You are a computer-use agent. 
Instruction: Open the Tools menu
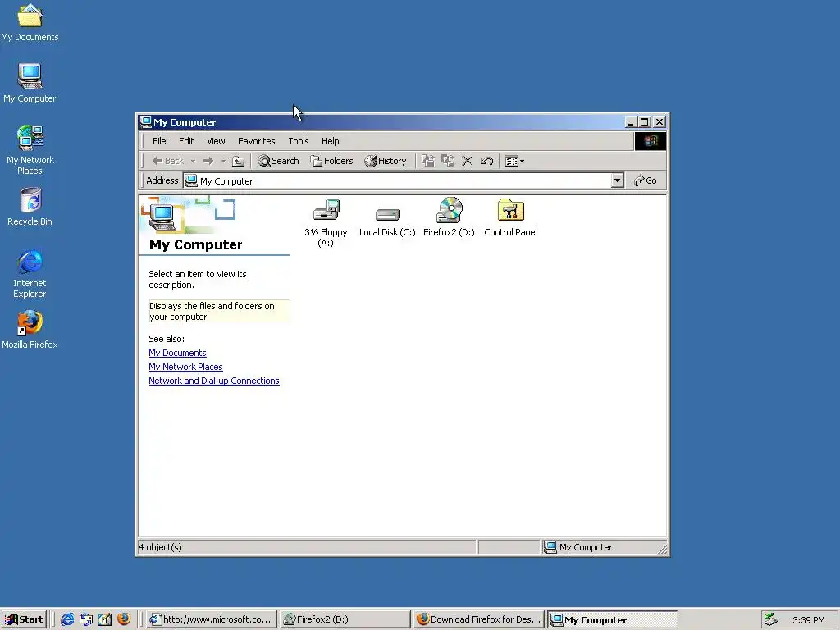[299, 141]
